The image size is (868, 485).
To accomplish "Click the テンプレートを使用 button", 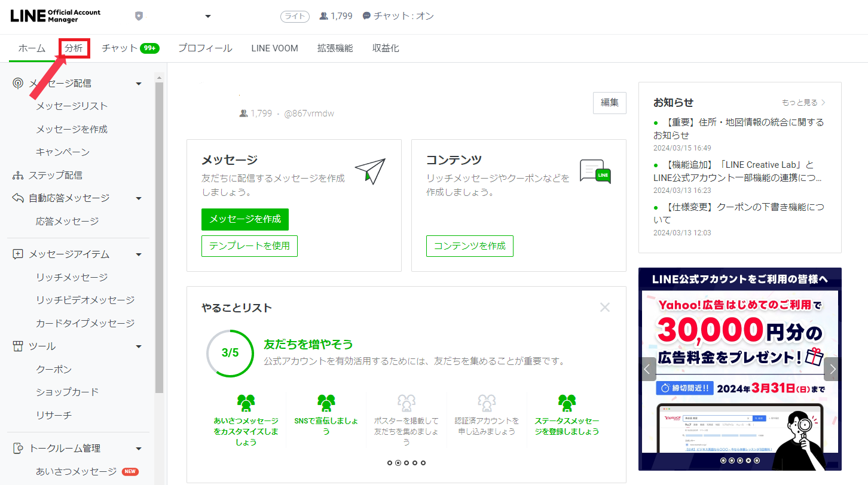I will tap(249, 246).
